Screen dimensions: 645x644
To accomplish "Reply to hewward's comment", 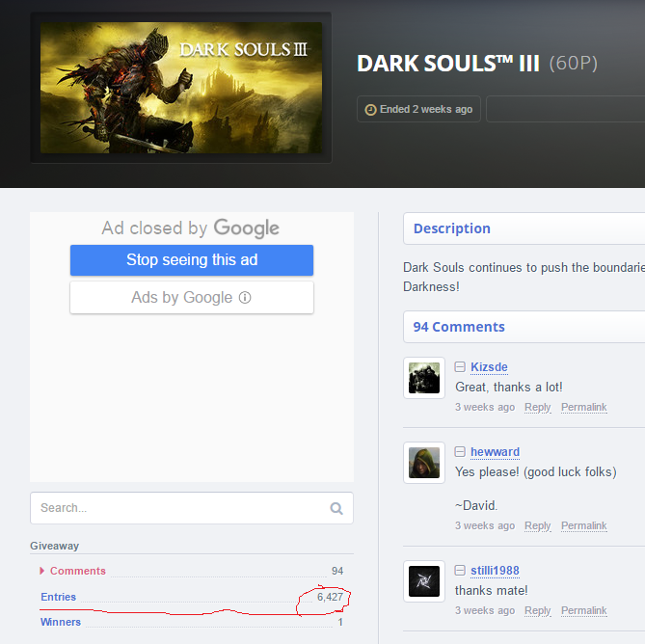I will pyautogui.click(x=538, y=526).
